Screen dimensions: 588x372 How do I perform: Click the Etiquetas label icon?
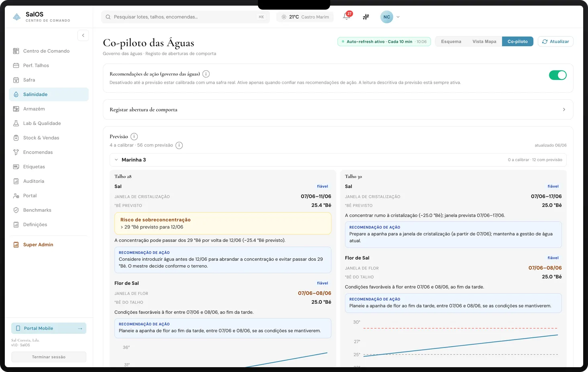pyautogui.click(x=16, y=167)
